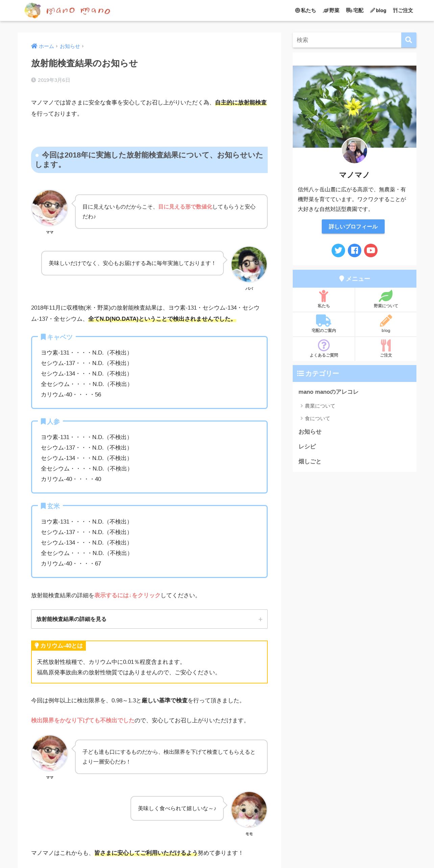Click the パパ felt doll avatar
The width and height of the screenshot is (434, 868).
(249, 264)
